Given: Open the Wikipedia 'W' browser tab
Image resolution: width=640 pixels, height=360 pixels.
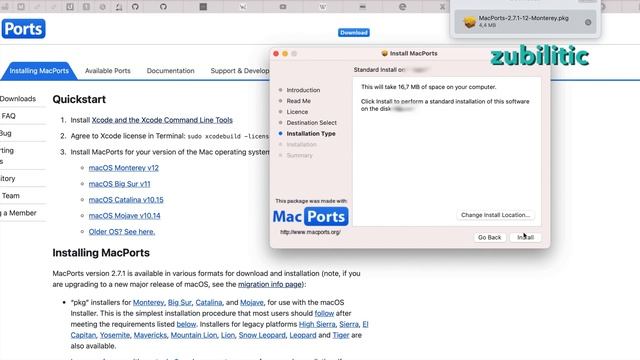Looking at the screenshot, I should [323, 7].
